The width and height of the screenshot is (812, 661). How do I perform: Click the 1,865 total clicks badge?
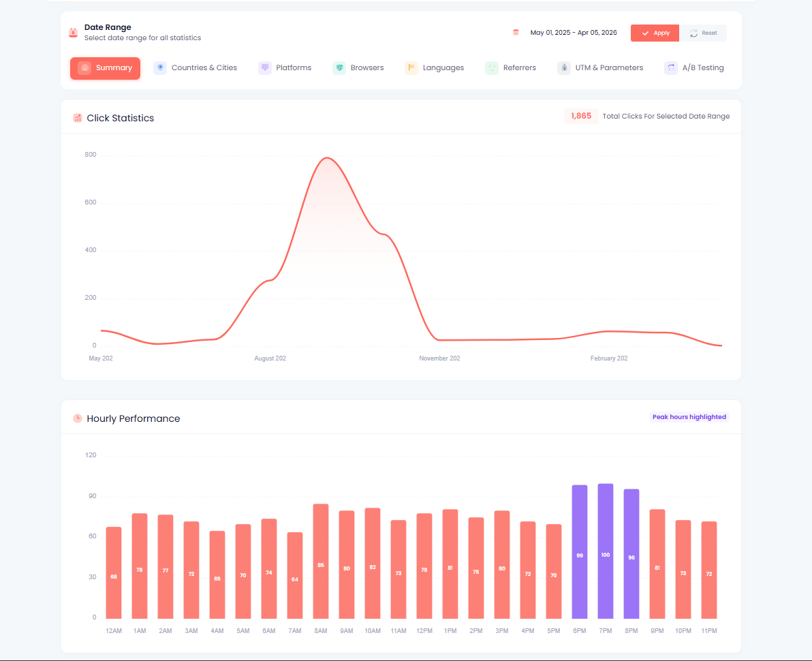click(x=580, y=116)
